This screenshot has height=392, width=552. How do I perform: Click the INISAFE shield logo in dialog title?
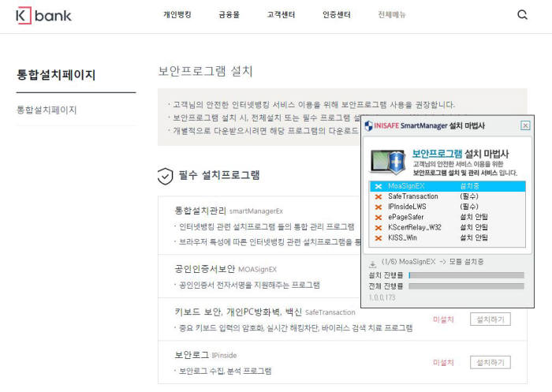tap(368, 125)
